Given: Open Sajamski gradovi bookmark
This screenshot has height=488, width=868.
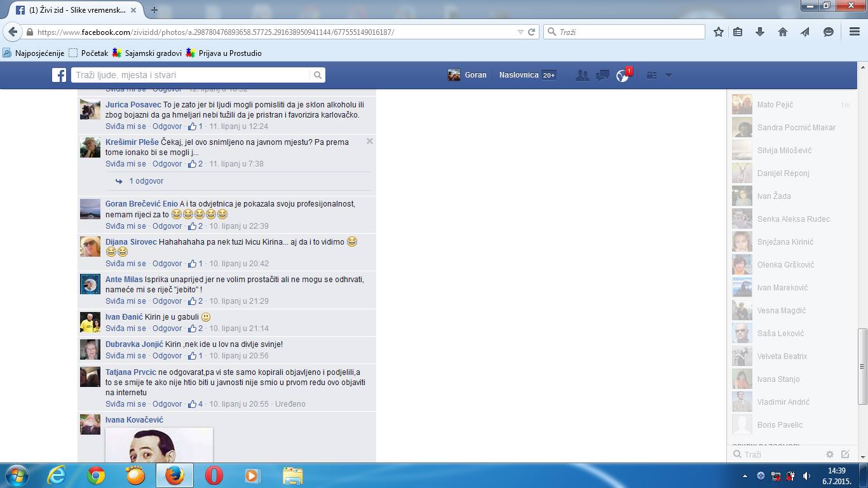Looking at the screenshot, I should click(147, 53).
